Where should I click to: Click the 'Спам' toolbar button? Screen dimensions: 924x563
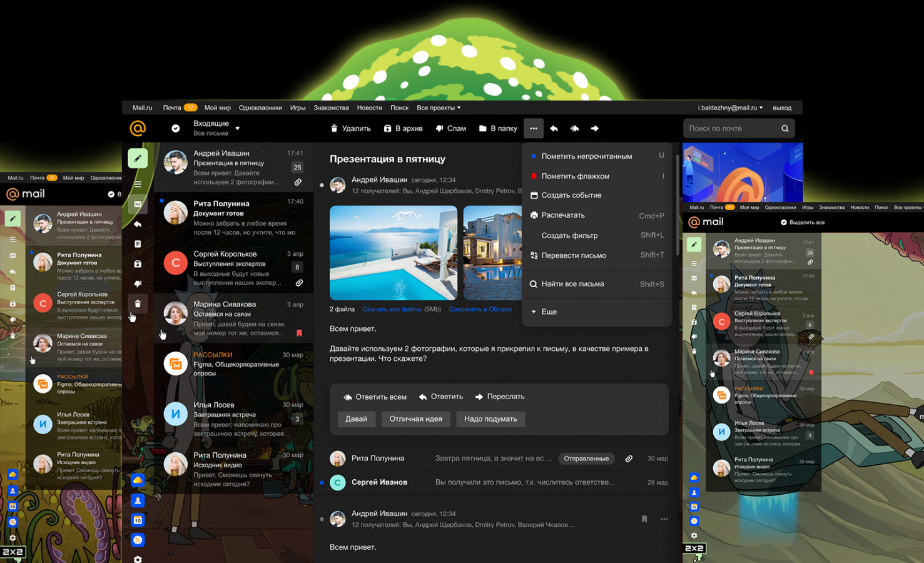[450, 128]
